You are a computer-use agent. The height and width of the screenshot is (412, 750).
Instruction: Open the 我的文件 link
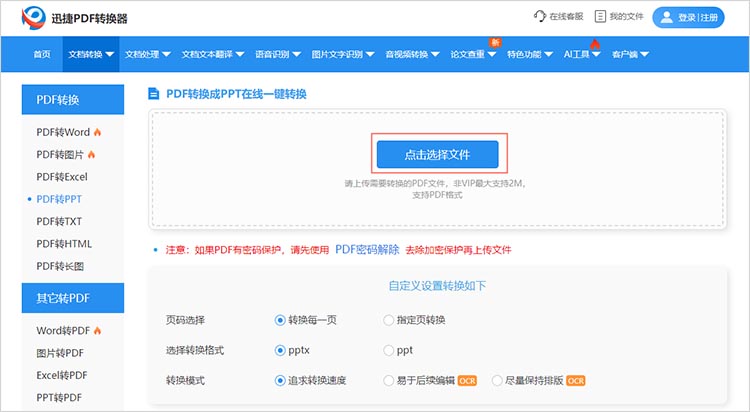(x=627, y=16)
